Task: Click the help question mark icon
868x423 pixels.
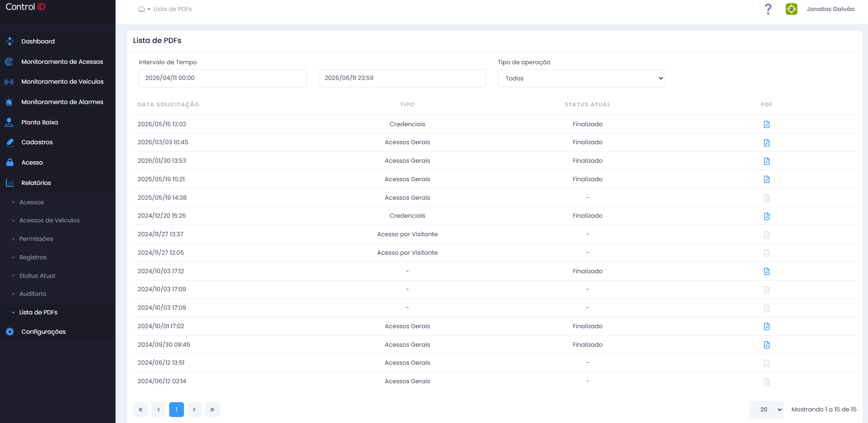Action: click(x=768, y=9)
